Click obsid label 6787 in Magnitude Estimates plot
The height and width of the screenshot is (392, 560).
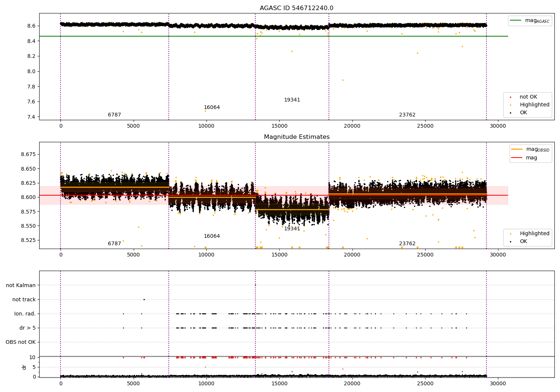point(115,244)
